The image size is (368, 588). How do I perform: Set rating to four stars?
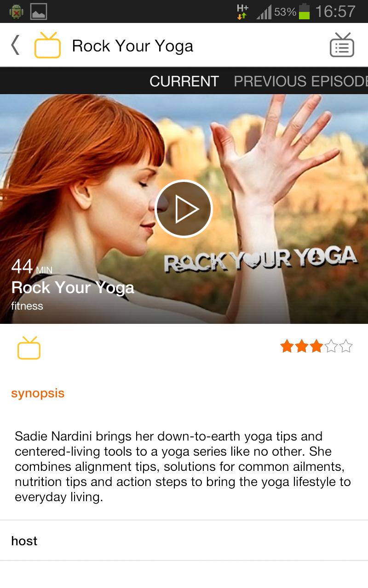[331, 346]
